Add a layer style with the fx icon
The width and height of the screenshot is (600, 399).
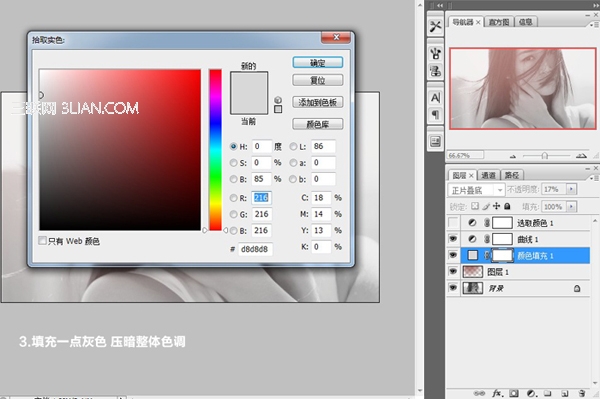(x=497, y=393)
